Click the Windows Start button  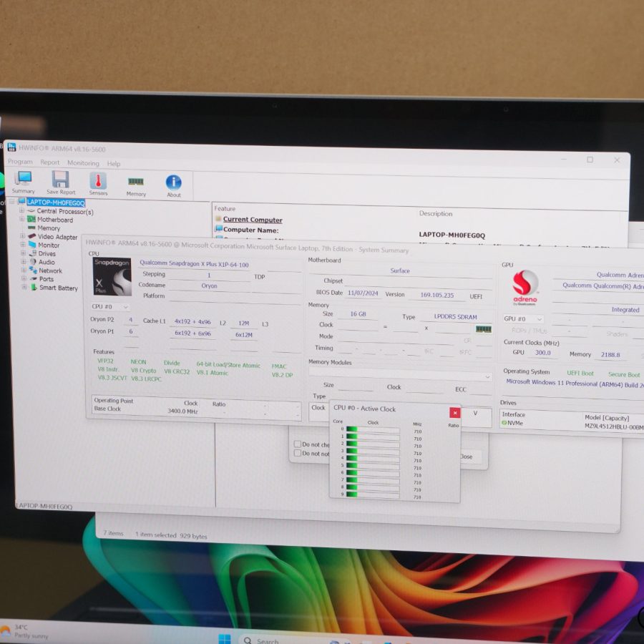click(225, 639)
